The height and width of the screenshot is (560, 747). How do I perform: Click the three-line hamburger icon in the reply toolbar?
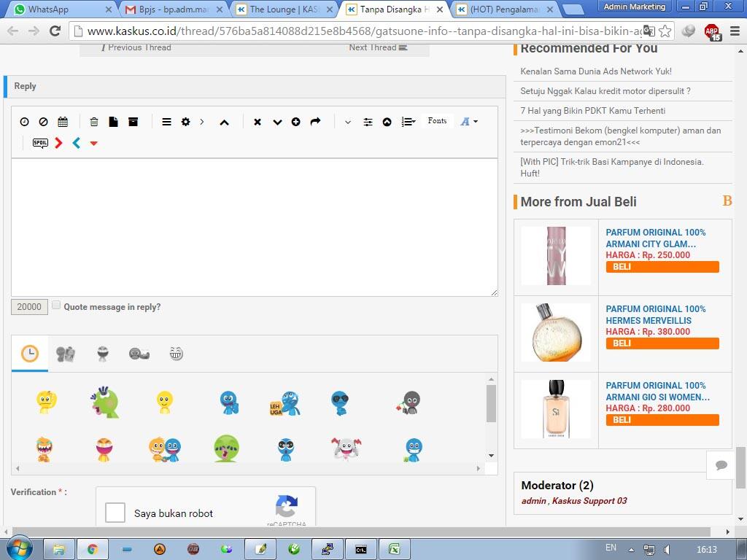(x=167, y=122)
